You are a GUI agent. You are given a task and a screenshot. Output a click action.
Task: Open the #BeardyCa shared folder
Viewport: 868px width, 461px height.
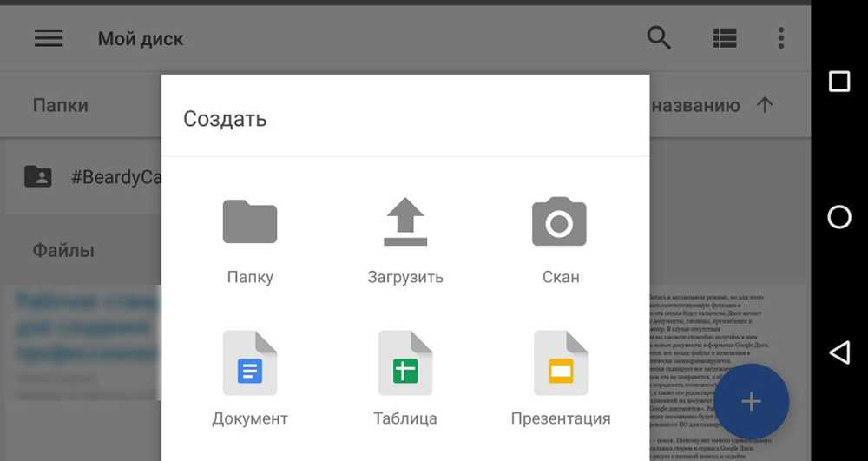(x=87, y=177)
